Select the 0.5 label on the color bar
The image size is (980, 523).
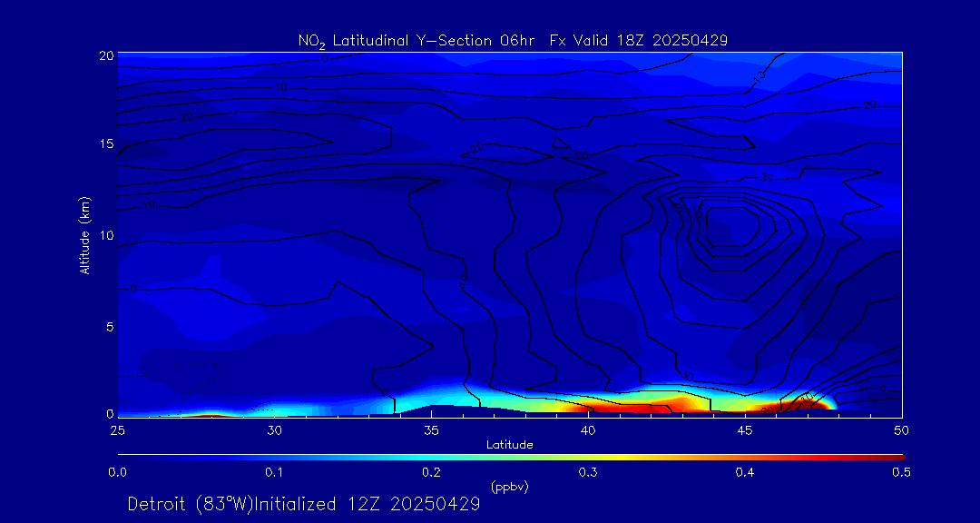click(x=901, y=472)
